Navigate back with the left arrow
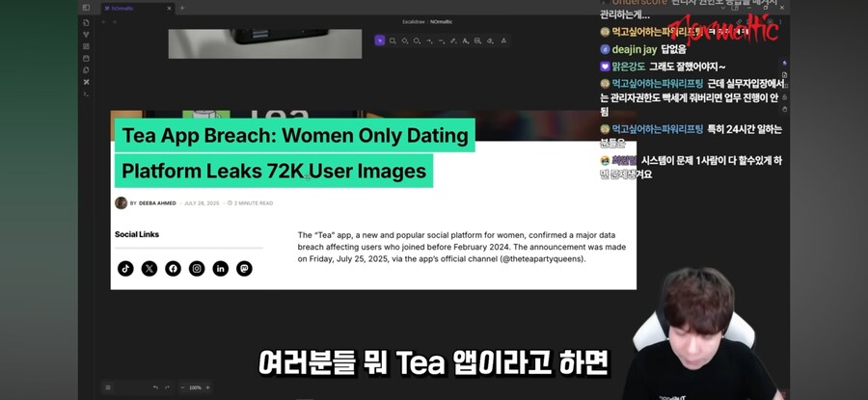Screen dimensions: 868x400 click(x=103, y=21)
